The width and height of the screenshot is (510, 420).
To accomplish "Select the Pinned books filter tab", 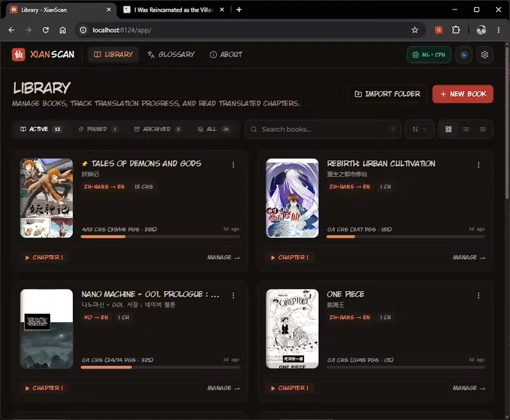I will click(x=97, y=129).
